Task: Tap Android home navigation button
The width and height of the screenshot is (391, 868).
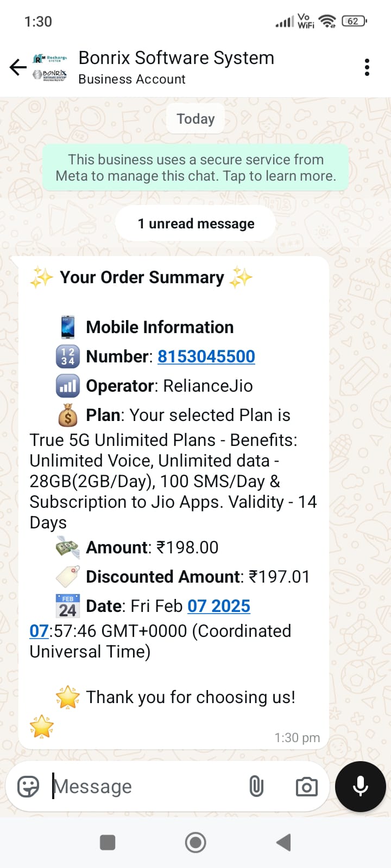Action: 195,843
